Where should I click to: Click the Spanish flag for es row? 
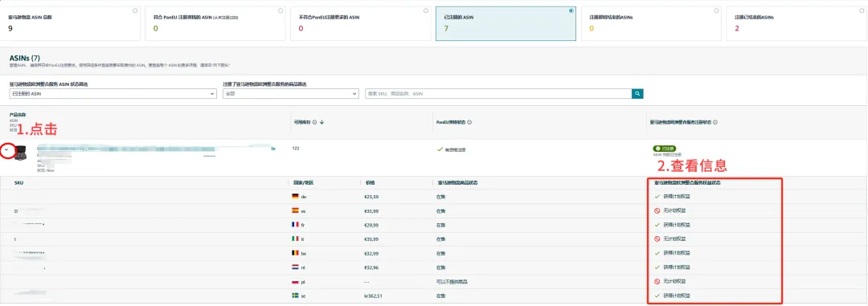pyautogui.click(x=294, y=210)
